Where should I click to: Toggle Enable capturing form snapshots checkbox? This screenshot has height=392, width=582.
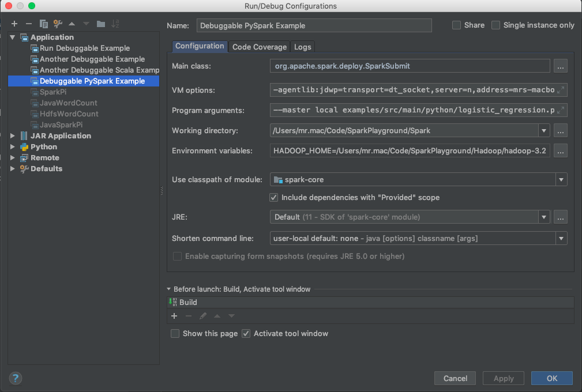point(178,257)
